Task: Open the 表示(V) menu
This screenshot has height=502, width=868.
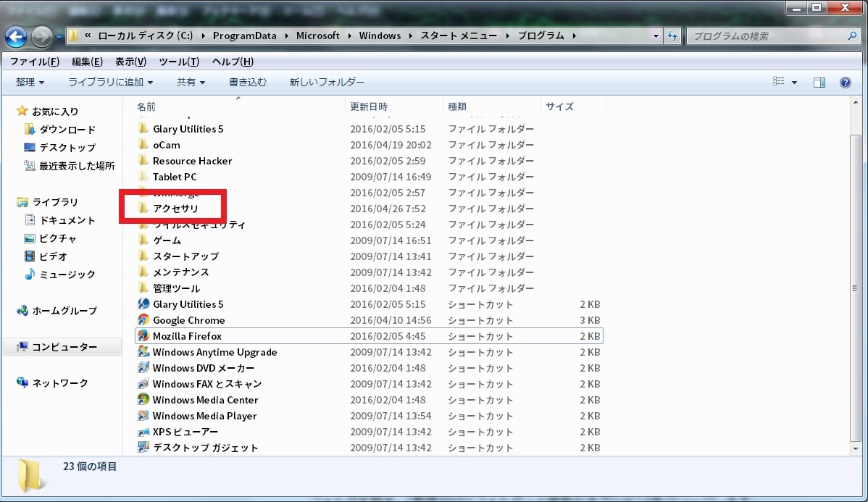Action: pos(130,62)
